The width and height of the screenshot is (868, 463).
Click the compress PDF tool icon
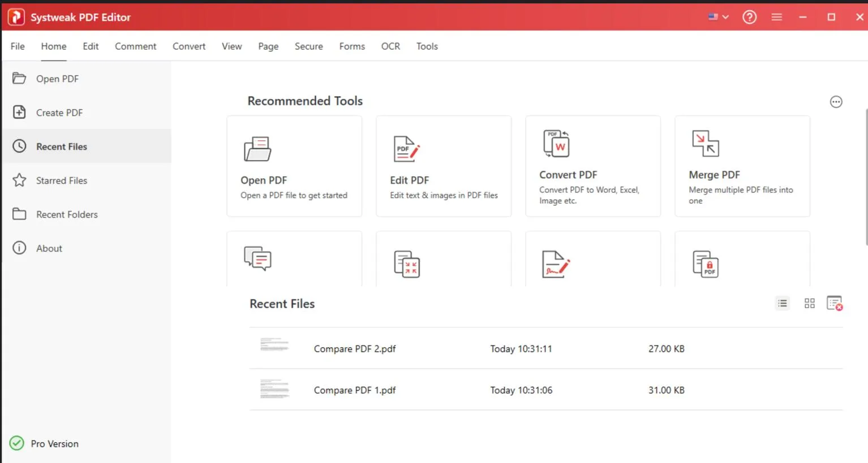tap(407, 264)
